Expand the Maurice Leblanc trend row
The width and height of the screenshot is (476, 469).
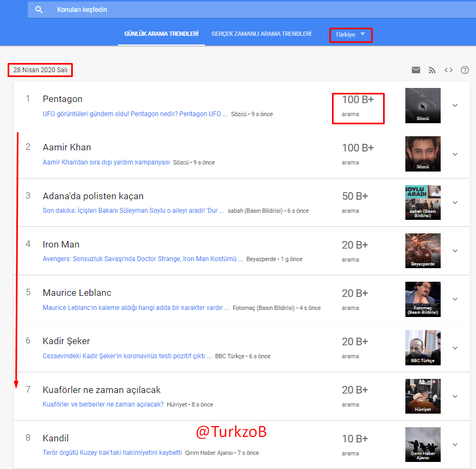455,299
